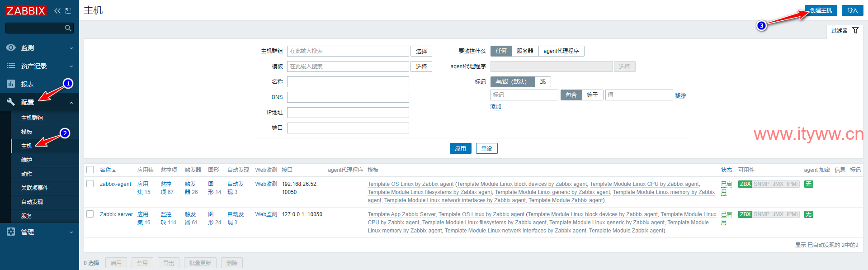
Task: Click the Zabbix logo
Action: click(26, 10)
